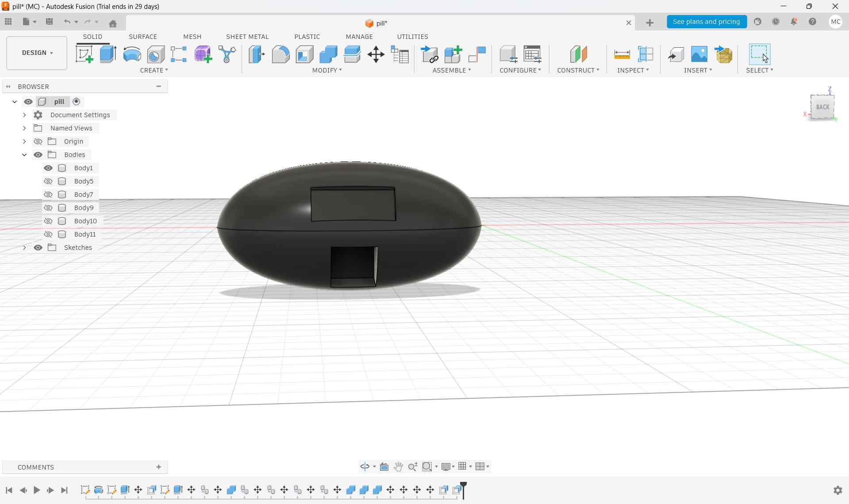Image resolution: width=849 pixels, height=504 pixels.
Task: Activate the Select tool icon
Action: point(760,54)
